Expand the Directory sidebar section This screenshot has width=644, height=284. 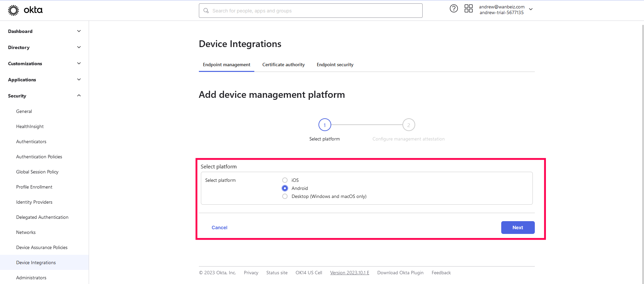79,47
